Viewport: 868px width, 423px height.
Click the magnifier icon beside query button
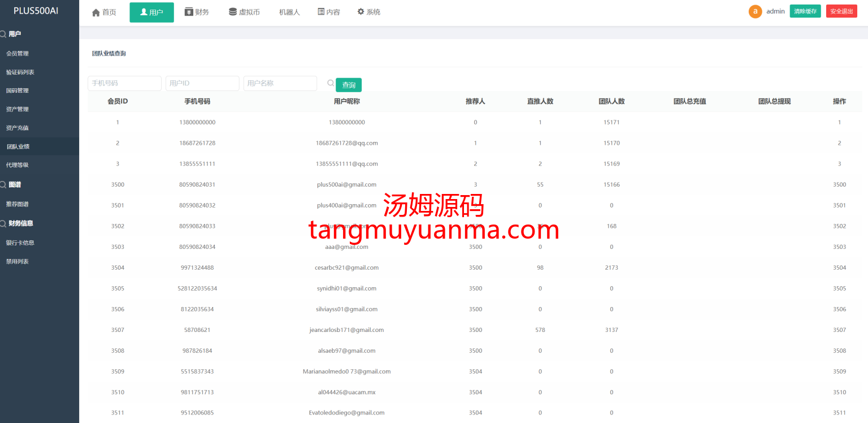(331, 83)
